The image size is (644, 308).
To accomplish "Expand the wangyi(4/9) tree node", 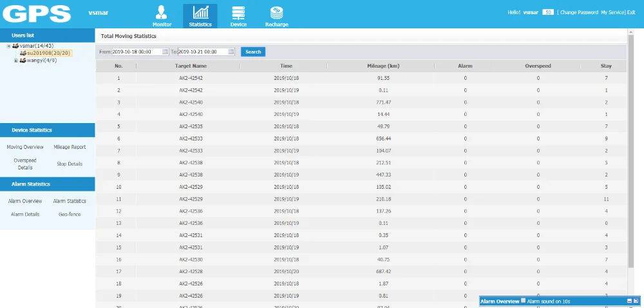I will tap(16, 61).
